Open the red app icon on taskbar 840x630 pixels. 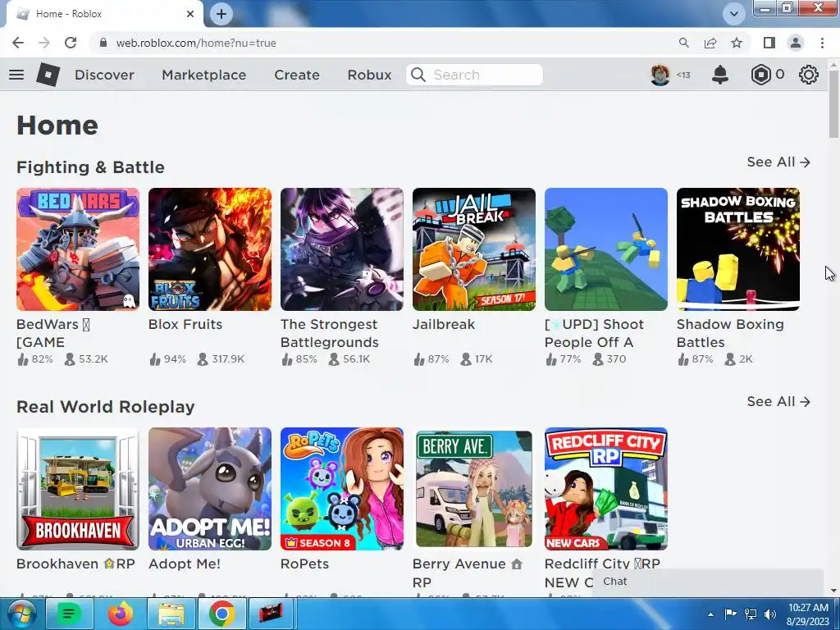pyautogui.click(x=272, y=614)
